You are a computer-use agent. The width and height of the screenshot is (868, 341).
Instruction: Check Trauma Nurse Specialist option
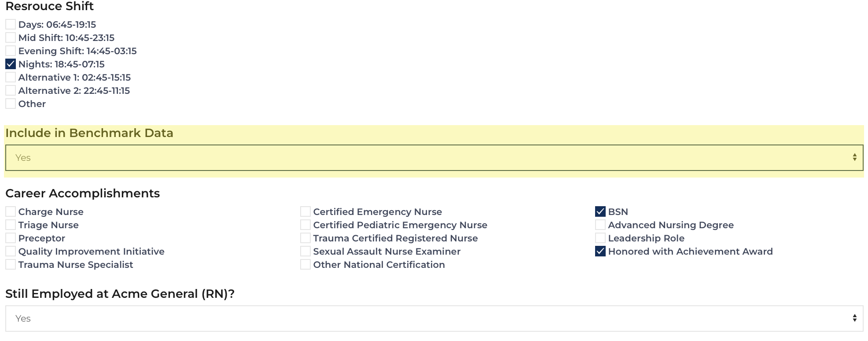tap(11, 264)
